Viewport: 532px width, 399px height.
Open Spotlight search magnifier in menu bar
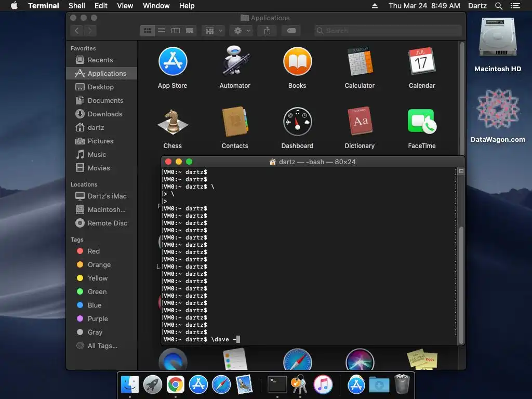click(x=498, y=6)
